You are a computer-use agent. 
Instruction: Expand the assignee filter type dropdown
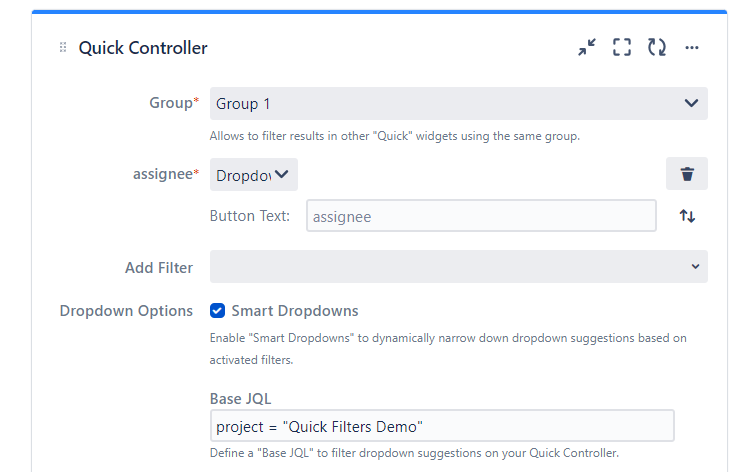[254, 175]
